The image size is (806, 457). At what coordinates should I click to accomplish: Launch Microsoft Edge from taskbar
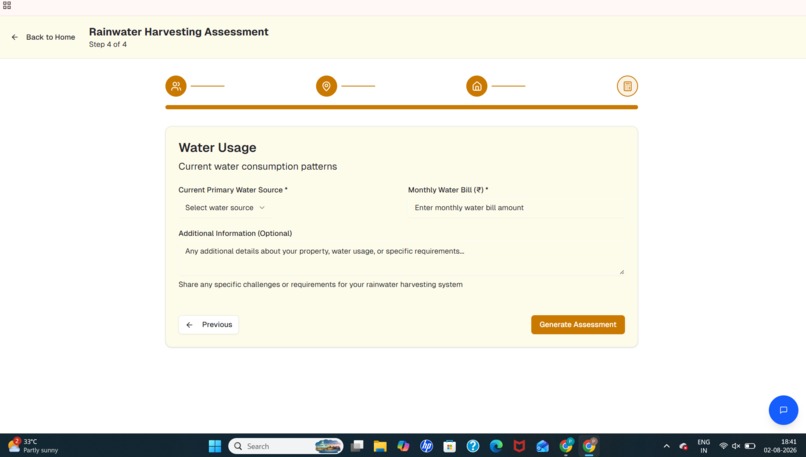click(x=496, y=446)
